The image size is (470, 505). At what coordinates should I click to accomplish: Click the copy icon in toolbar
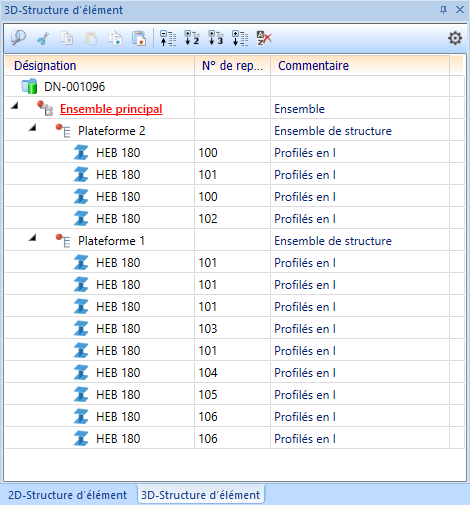pos(67,38)
